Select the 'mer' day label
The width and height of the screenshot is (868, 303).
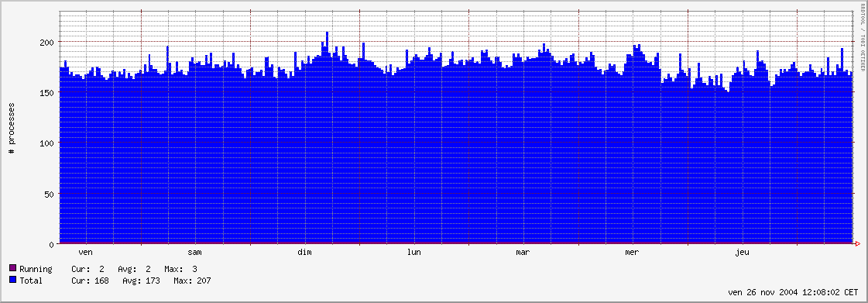point(632,253)
